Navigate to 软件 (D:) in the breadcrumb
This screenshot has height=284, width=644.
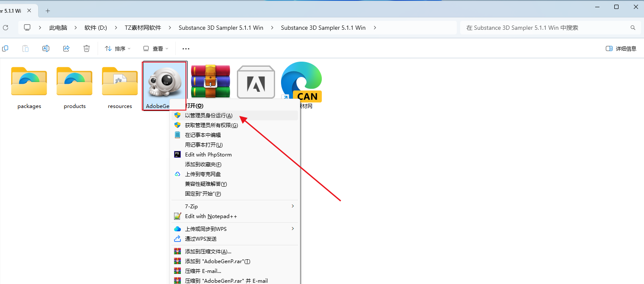(x=96, y=28)
